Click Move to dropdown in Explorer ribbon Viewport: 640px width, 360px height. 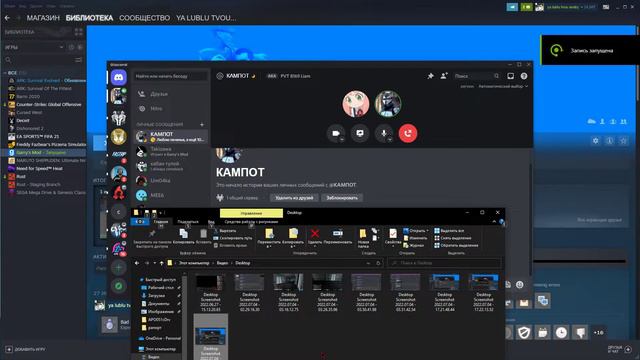click(269, 238)
